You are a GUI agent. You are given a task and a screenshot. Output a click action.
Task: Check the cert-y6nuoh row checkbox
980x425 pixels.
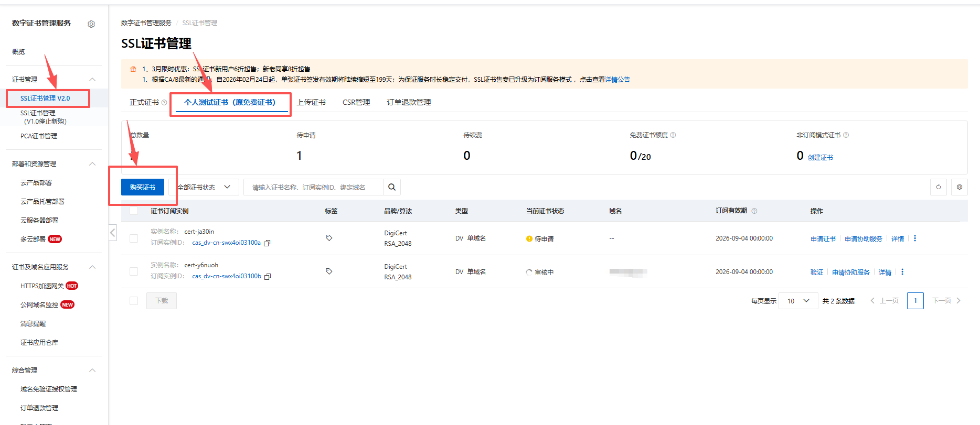pos(134,271)
